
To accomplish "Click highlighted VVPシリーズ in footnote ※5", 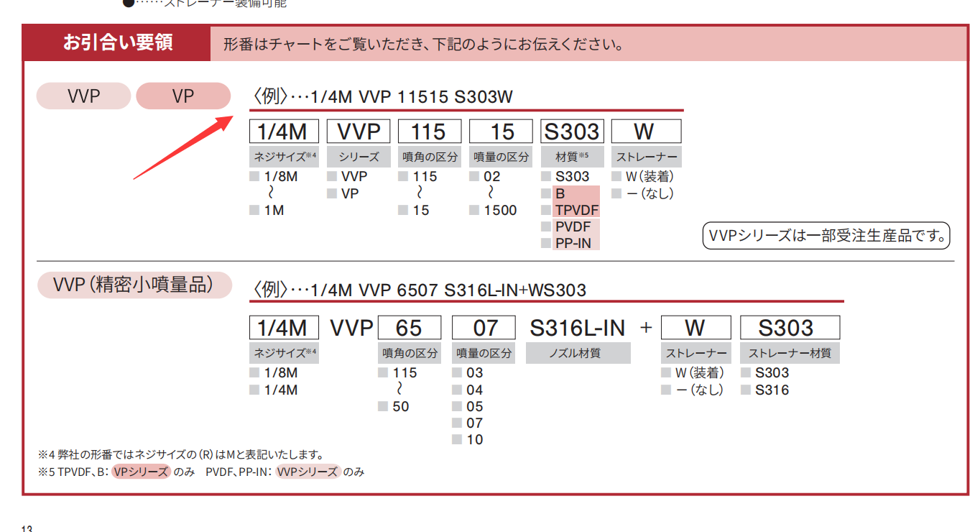I will [307, 472].
